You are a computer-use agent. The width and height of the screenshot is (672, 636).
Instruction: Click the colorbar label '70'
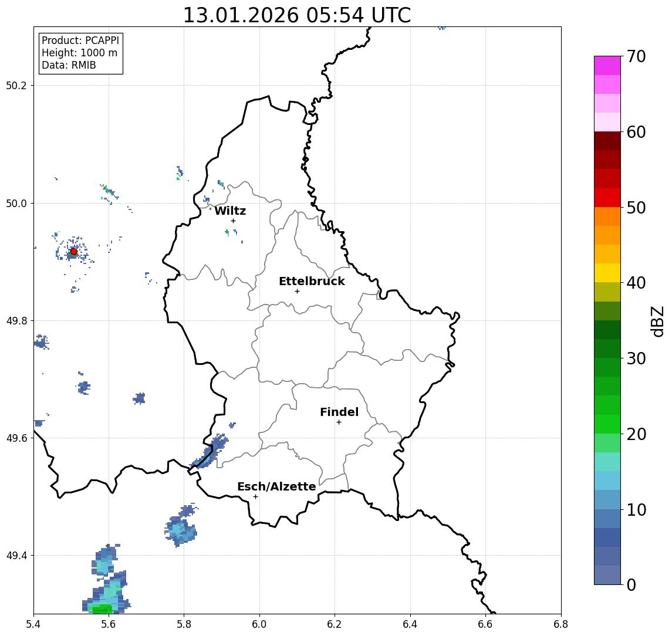pyautogui.click(x=636, y=56)
